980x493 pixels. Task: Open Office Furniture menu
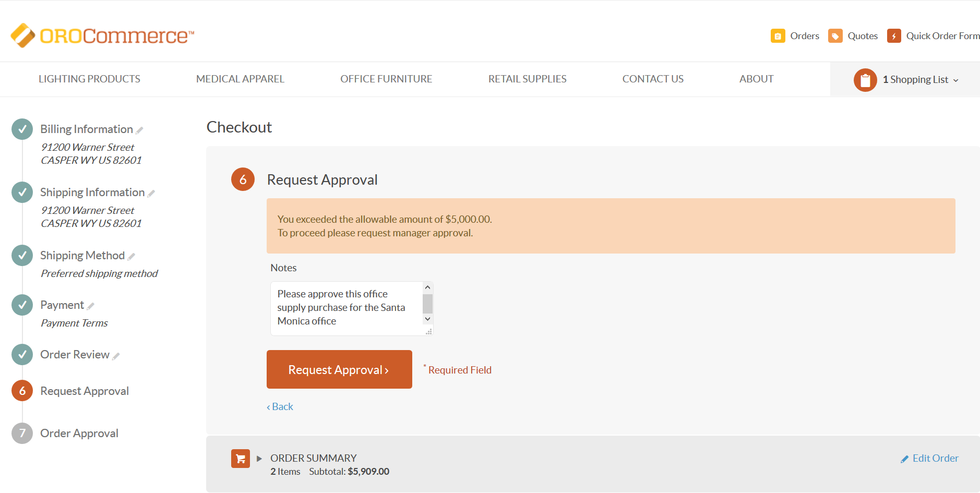386,79
